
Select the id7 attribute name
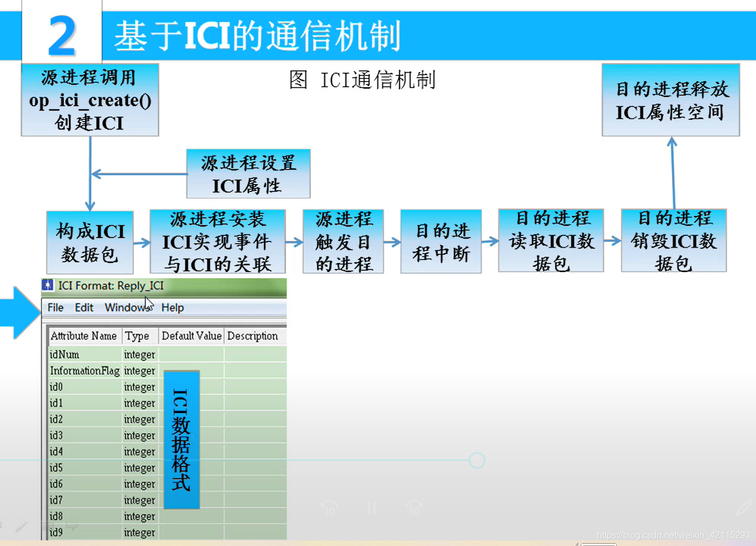[56, 500]
